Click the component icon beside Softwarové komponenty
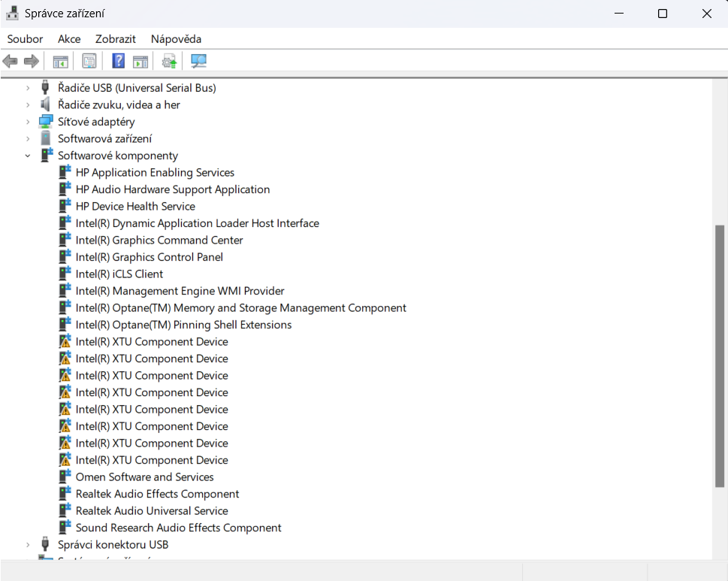Image resolution: width=728 pixels, height=581 pixels. (x=47, y=155)
